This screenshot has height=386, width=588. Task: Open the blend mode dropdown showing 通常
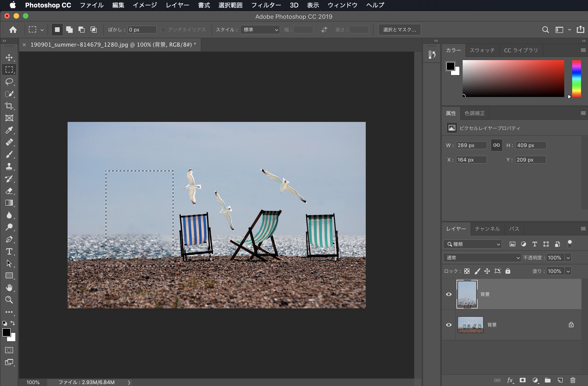point(482,258)
